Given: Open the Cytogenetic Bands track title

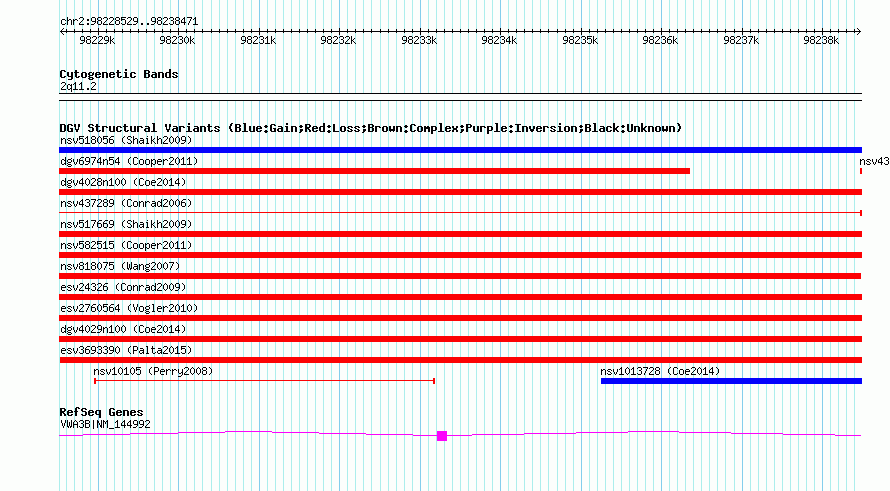Looking at the screenshot, I should pos(119,74).
